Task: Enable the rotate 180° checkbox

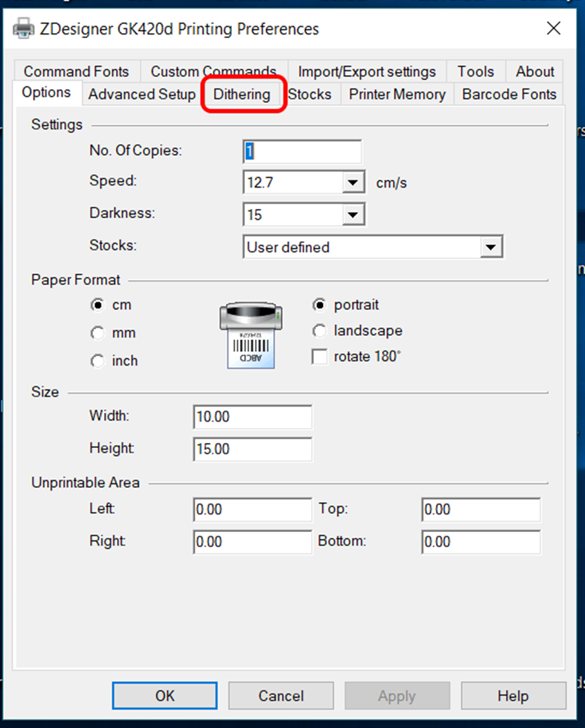Action: 319,357
